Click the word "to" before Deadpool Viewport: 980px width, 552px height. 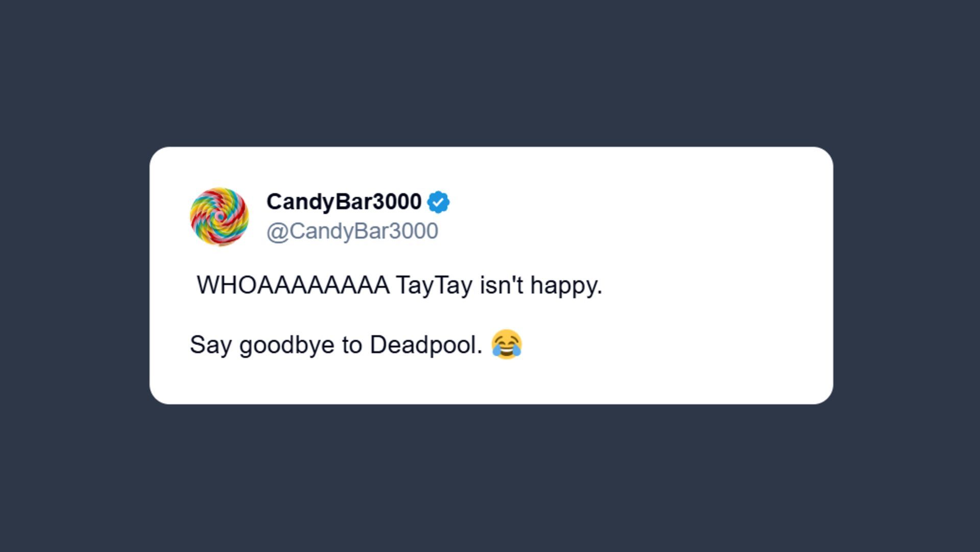(x=352, y=345)
